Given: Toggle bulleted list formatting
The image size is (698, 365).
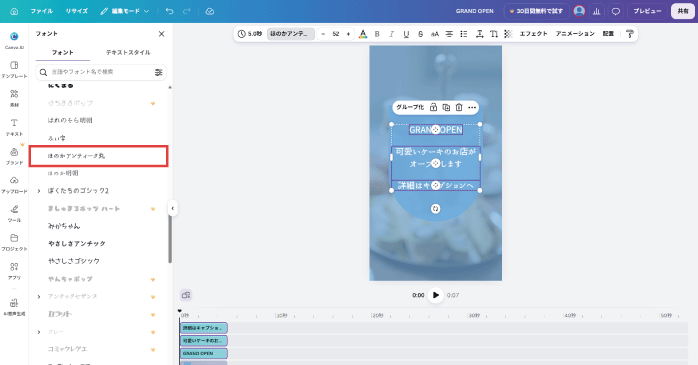Looking at the screenshot, I should [x=464, y=34].
